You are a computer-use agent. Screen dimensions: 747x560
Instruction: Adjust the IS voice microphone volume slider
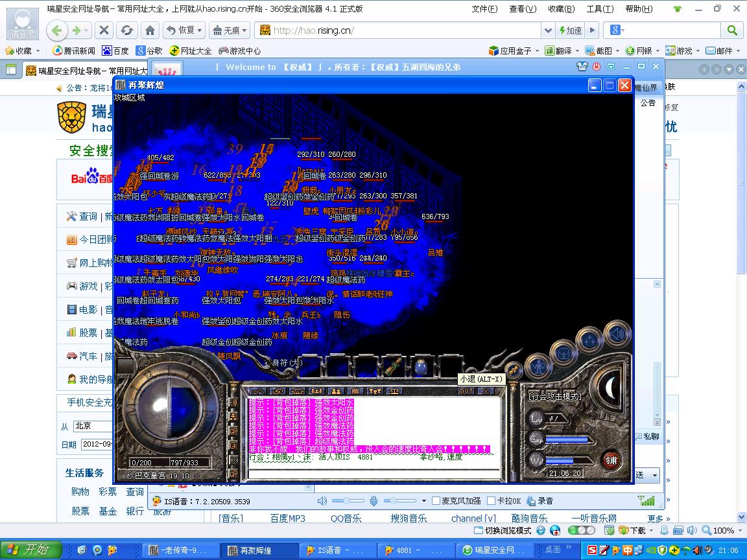pos(399,500)
